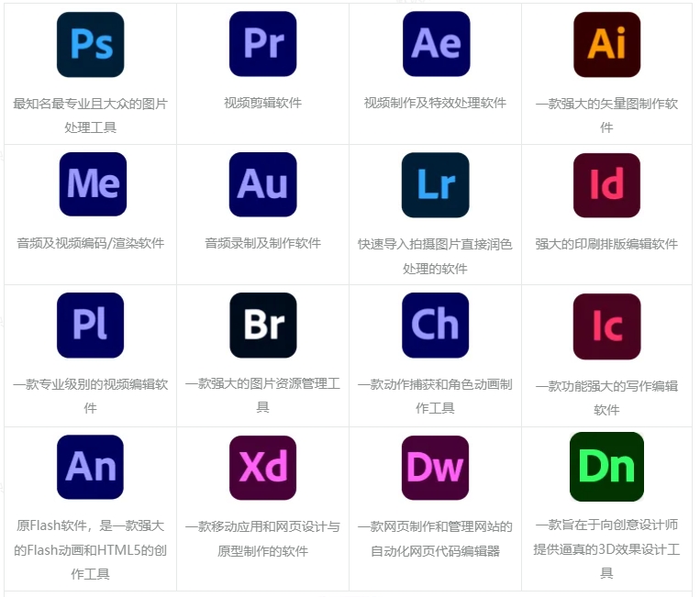
Task: Select description '一款强大的矢量图制作软件'
Action: [x=607, y=116]
